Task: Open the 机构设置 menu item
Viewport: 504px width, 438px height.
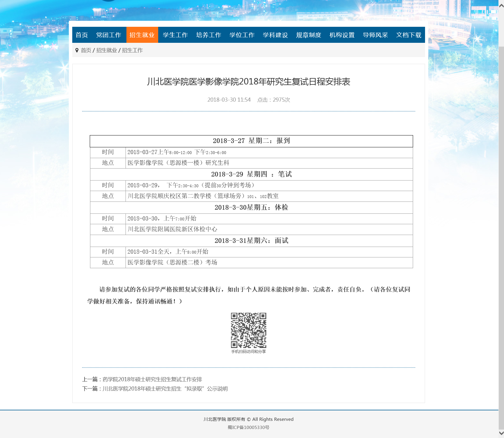Action: pyautogui.click(x=342, y=35)
